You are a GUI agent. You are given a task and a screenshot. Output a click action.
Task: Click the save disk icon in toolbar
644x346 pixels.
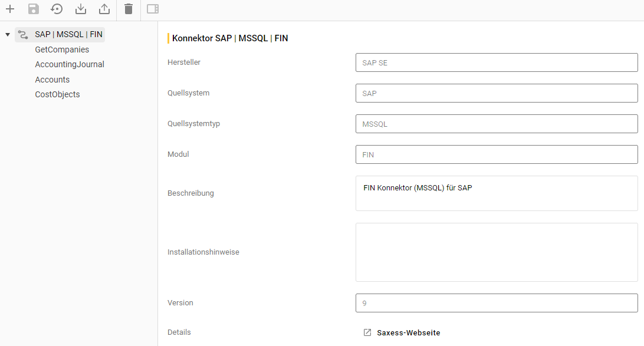tap(34, 9)
